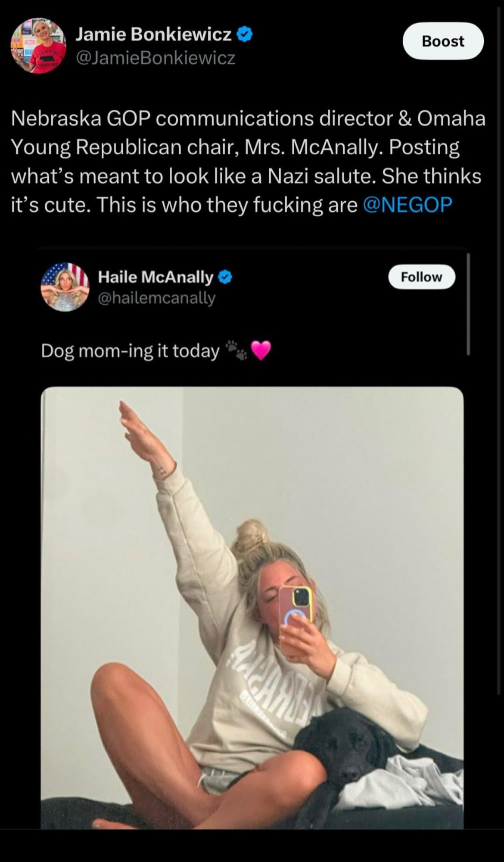504x862 pixels.
Task: Click the paw prints emoji
Action: click(x=237, y=350)
